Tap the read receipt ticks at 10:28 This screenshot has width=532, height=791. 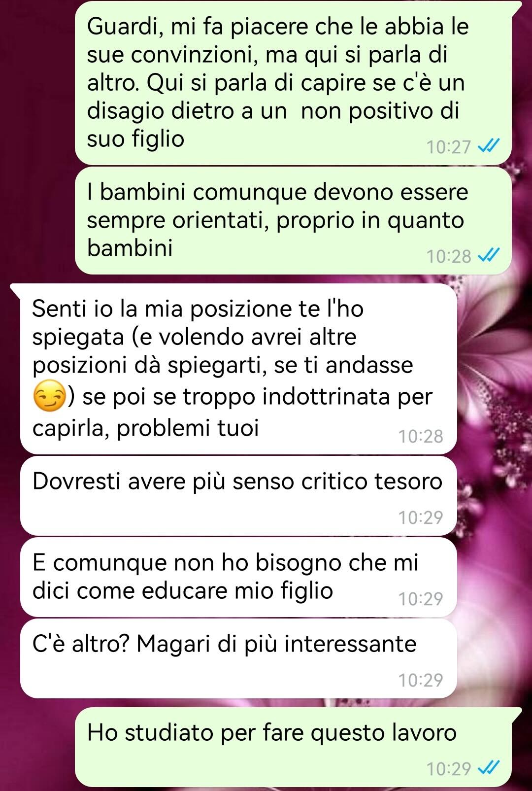489,255
